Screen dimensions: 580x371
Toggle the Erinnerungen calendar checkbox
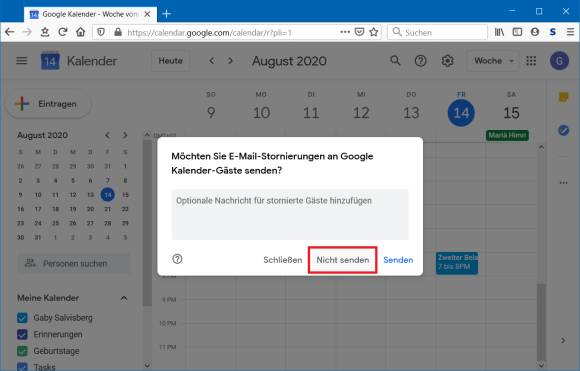pos(22,334)
